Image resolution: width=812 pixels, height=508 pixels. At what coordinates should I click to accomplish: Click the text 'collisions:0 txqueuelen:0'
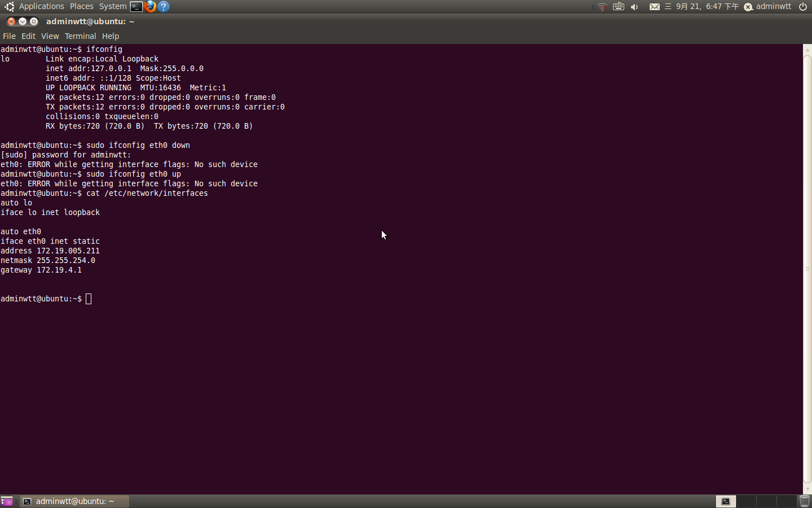pos(102,116)
